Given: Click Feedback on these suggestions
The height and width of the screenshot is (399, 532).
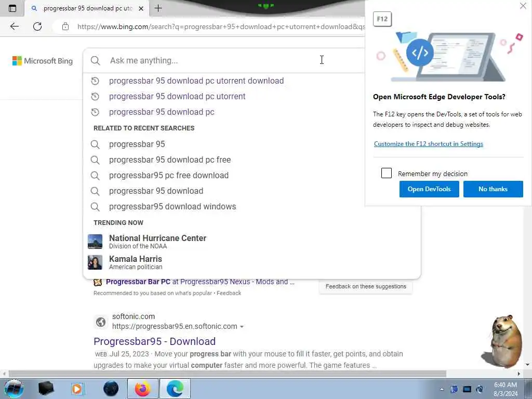Looking at the screenshot, I should click(366, 286).
